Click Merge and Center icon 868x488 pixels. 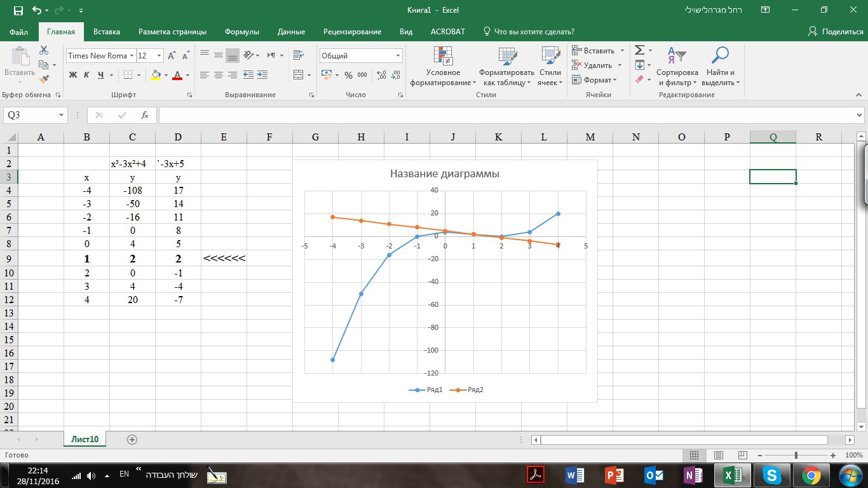[299, 75]
